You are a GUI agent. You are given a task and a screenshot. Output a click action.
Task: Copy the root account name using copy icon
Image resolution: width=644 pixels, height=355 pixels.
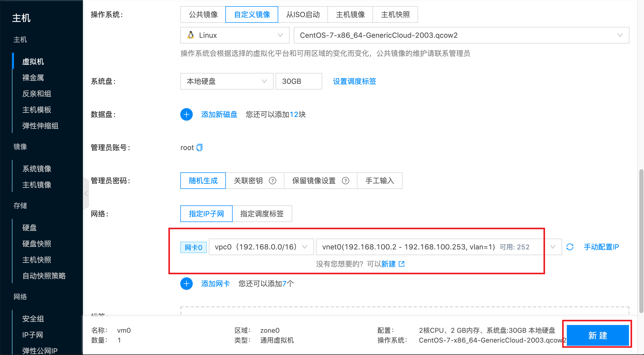point(199,147)
